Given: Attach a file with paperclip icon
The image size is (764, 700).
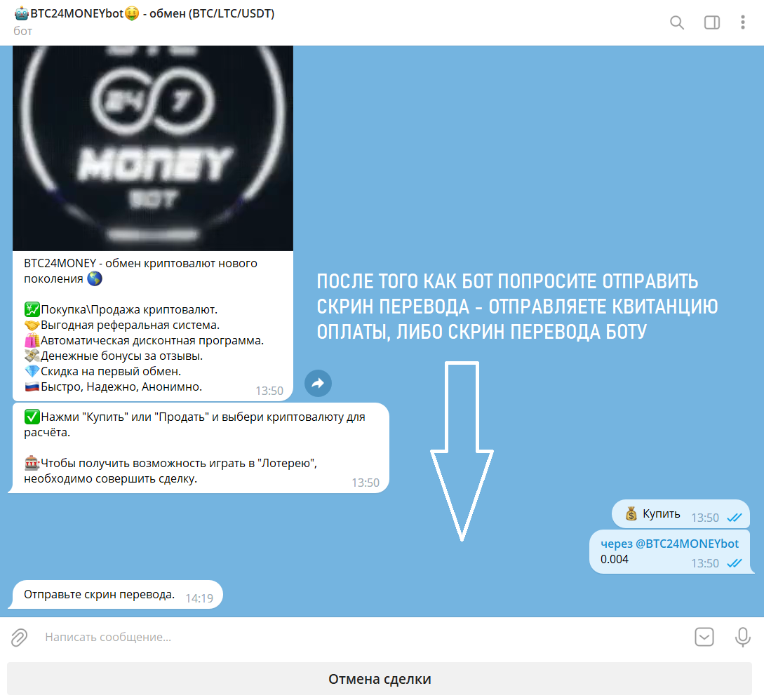Looking at the screenshot, I should 20,637.
